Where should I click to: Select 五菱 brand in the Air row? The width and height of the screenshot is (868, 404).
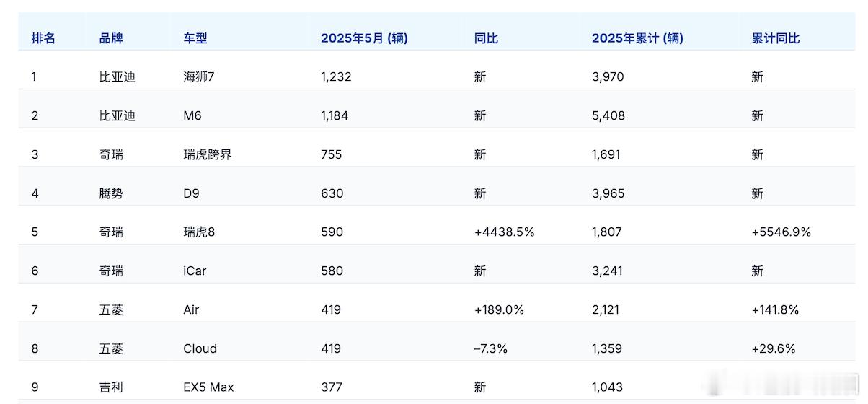(x=111, y=310)
